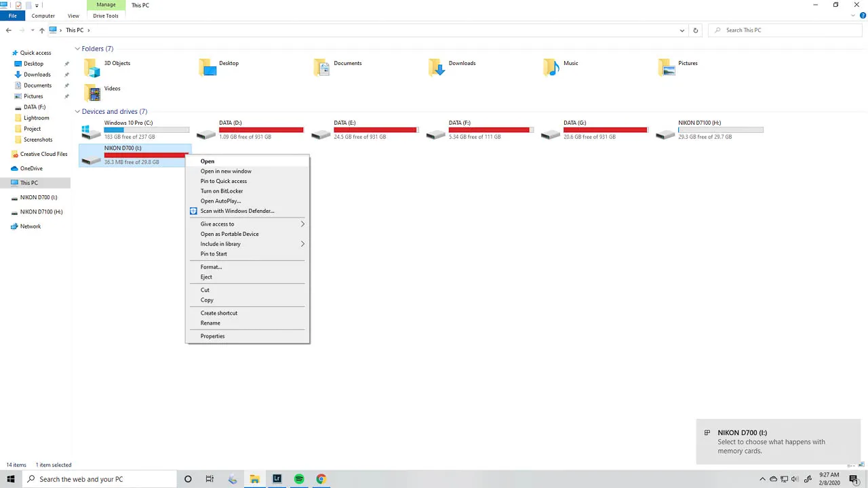868x488 pixels.
Task: Collapse the Folders (7) section
Action: pos(77,48)
